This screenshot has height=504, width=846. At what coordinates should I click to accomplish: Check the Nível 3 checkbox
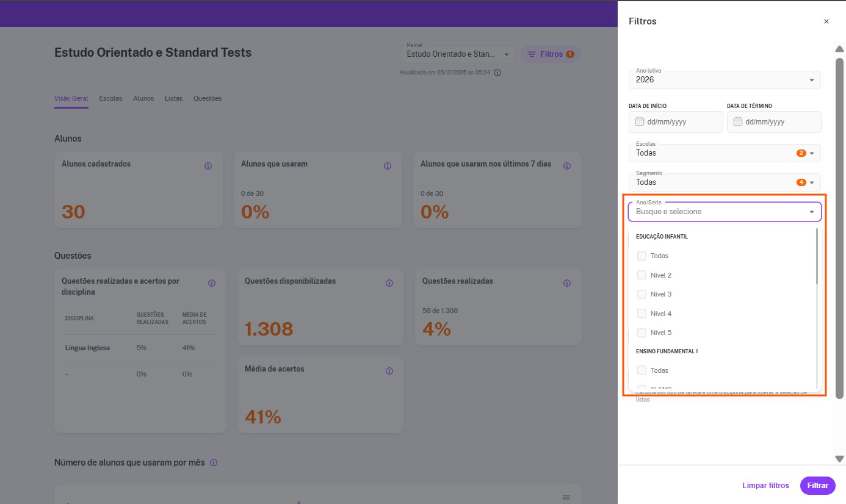tap(642, 294)
